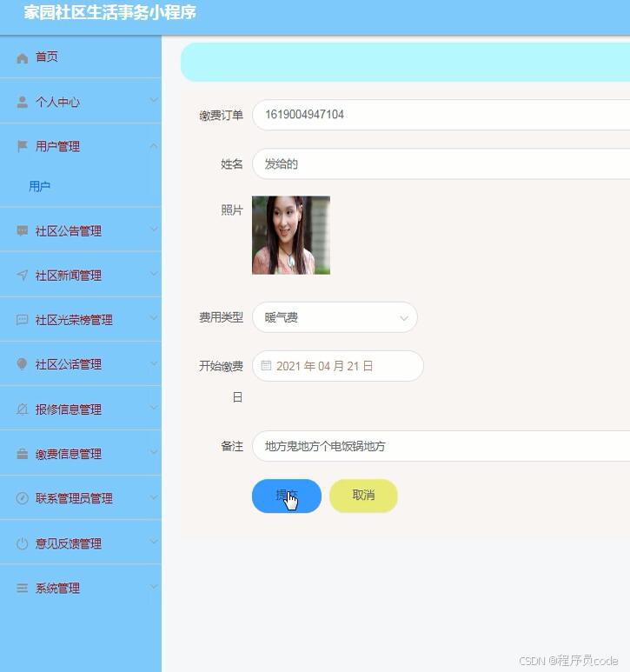The width and height of the screenshot is (630, 672).
Task: Click the message icon beside 社区光荣榜管理
Action: [x=23, y=320]
